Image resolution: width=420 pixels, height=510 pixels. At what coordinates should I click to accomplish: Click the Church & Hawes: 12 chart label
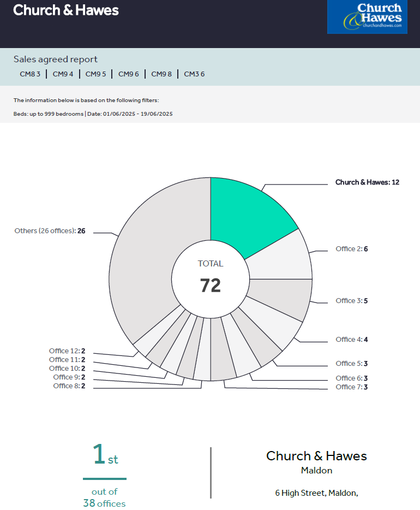tap(367, 182)
